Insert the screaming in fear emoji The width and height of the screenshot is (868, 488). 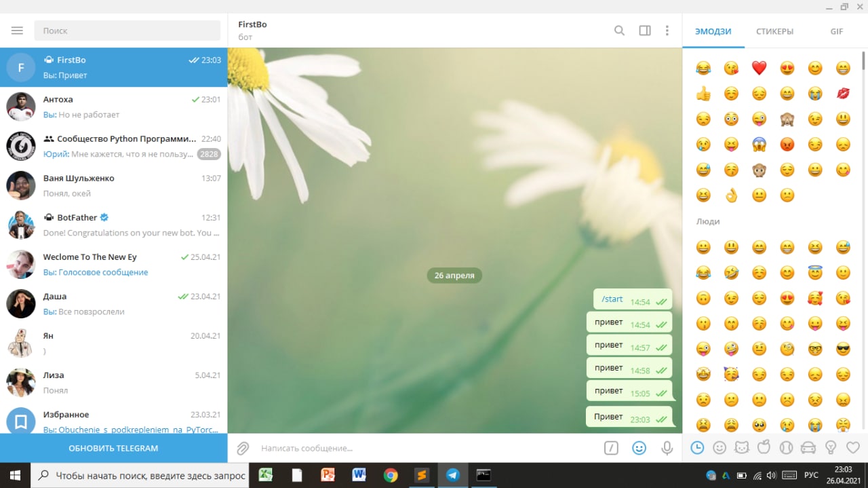point(759,145)
